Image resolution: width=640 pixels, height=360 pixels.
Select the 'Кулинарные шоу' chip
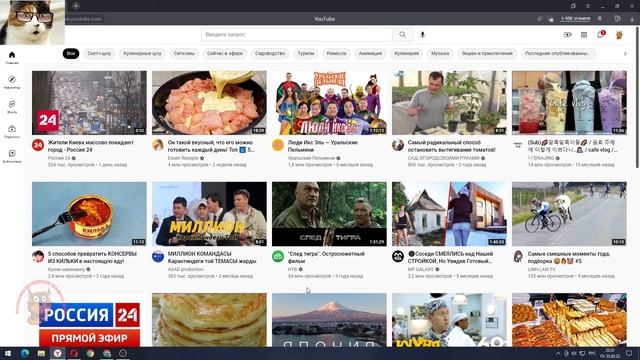142,53
